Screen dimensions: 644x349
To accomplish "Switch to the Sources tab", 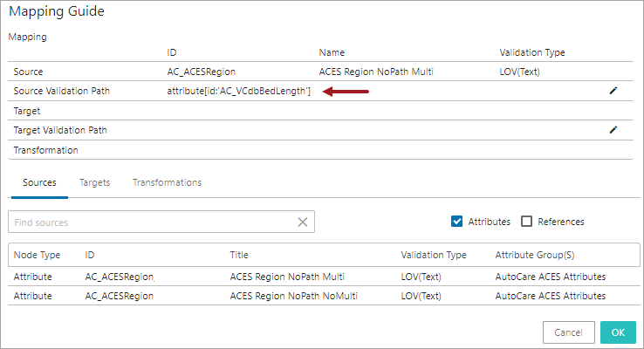I will point(39,183).
